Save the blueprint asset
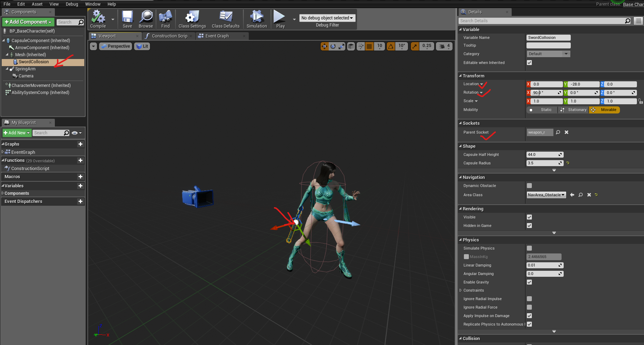644x345 pixels. [127, 19]
